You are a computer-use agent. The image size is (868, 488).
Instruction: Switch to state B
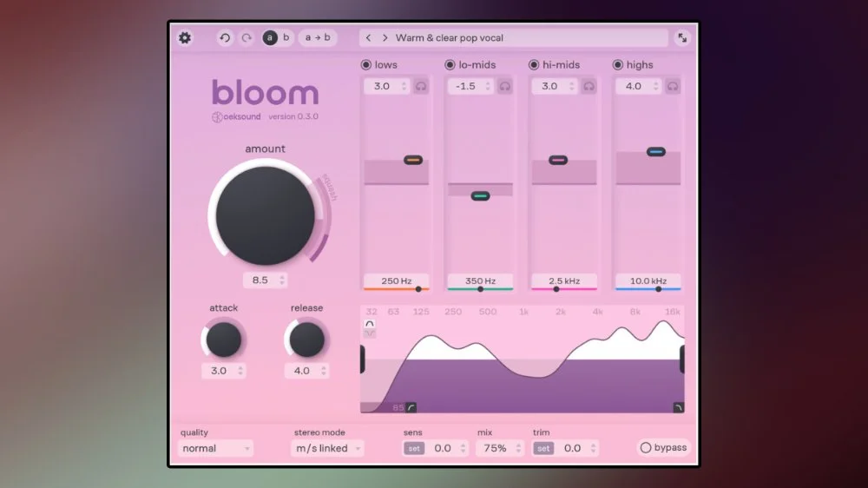[x=286, y=37]
